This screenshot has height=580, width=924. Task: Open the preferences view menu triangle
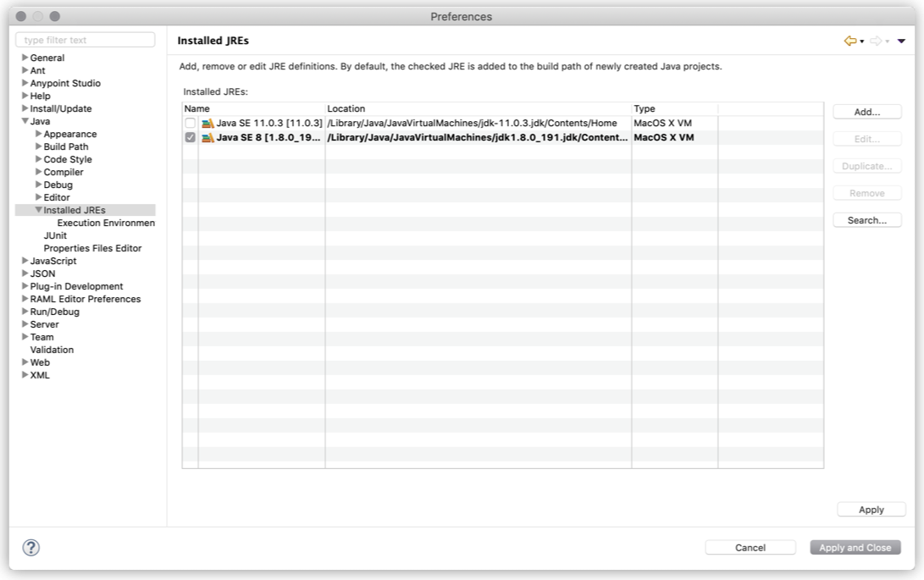(901, 41)
